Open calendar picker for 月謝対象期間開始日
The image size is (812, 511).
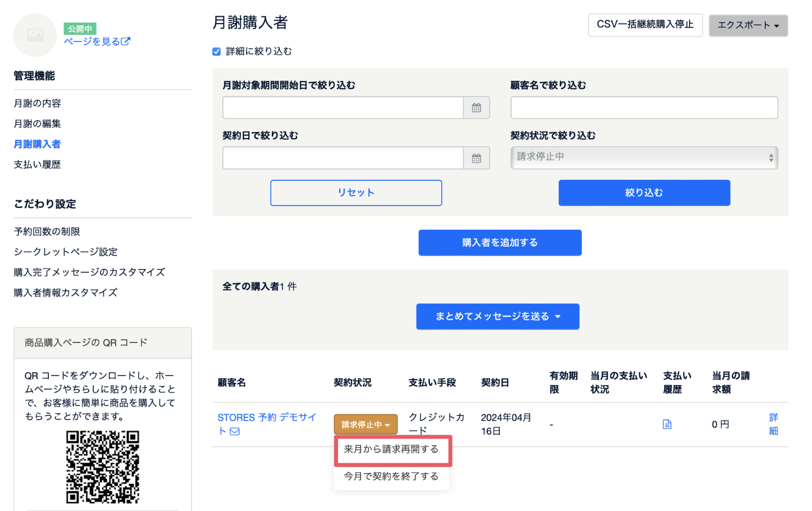(476, 108)
